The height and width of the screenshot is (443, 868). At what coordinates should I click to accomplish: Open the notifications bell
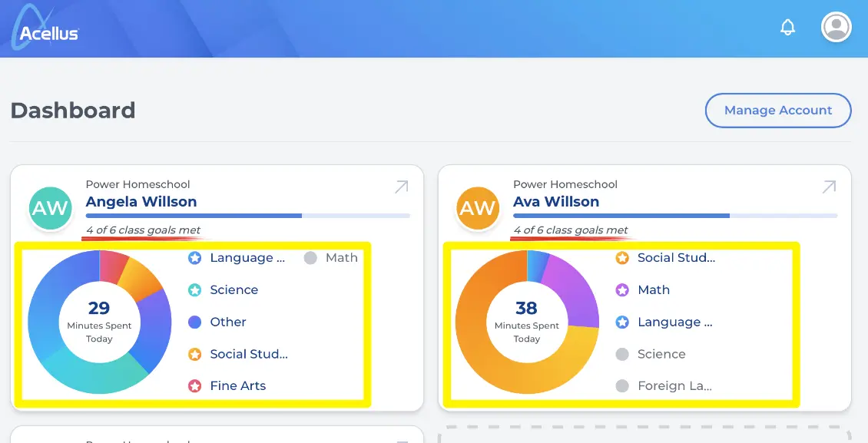pos(787,27)
